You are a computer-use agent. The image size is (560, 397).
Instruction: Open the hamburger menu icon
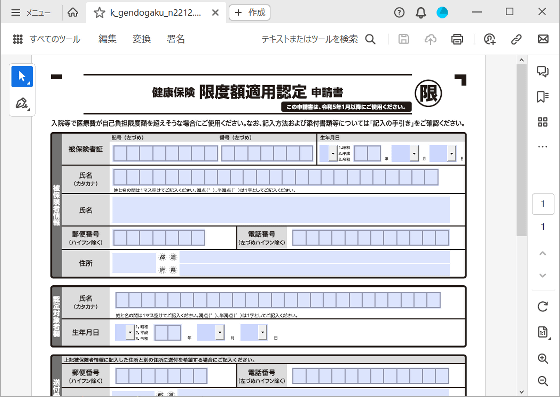click(x=15, y=12)
